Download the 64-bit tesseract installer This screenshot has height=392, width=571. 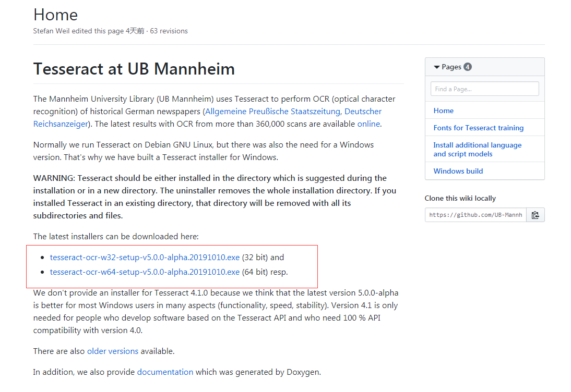145,272
